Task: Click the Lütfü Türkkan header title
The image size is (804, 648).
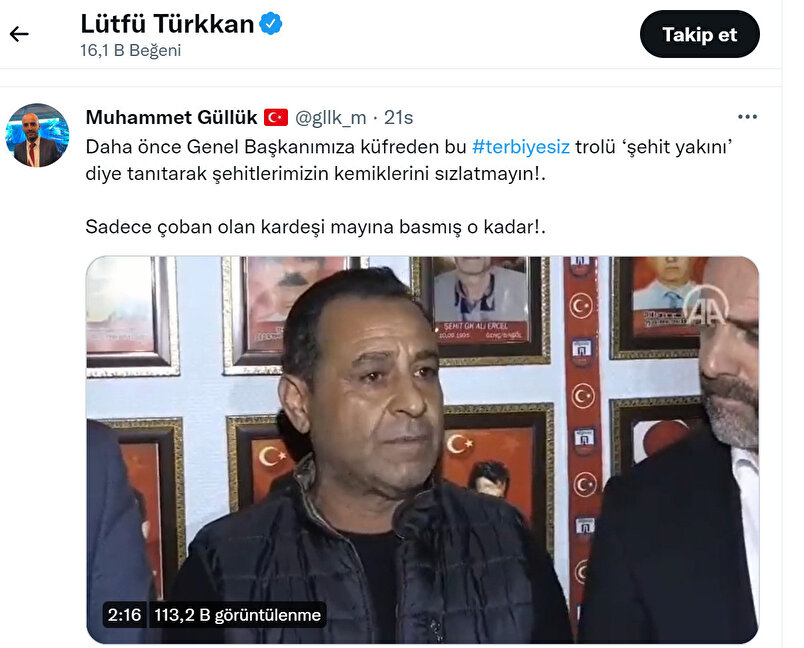Action: pyautogui.click(x=167, y=24)
